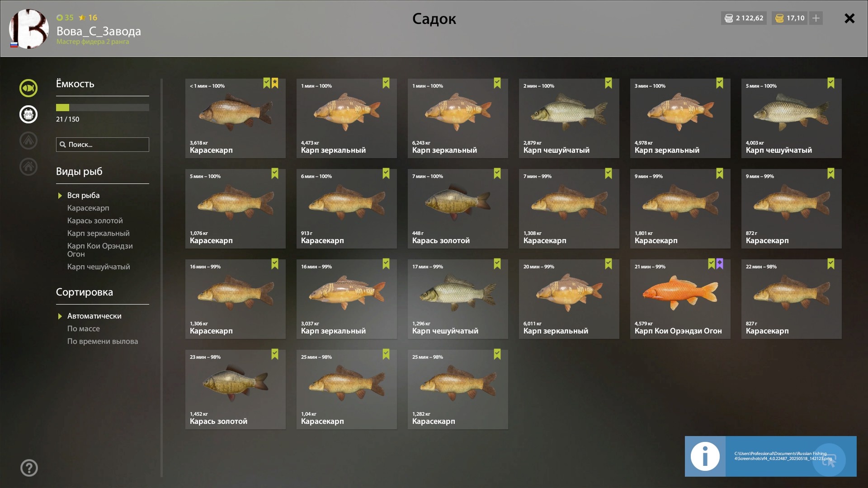Toggle green bookmark on 6,243 кг Карп зеркальный
Image resolution: width=868 pixels, height=488 pixels.
click(x=497, y=83)
